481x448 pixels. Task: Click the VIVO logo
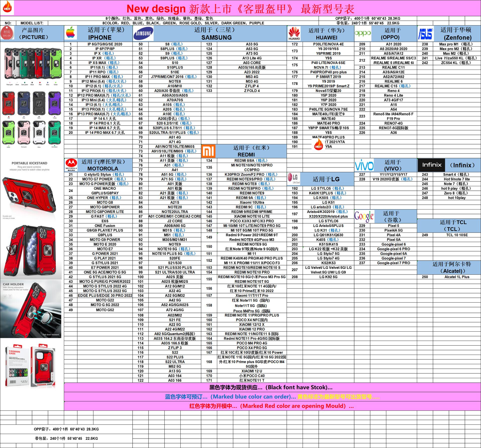[364, 166]
